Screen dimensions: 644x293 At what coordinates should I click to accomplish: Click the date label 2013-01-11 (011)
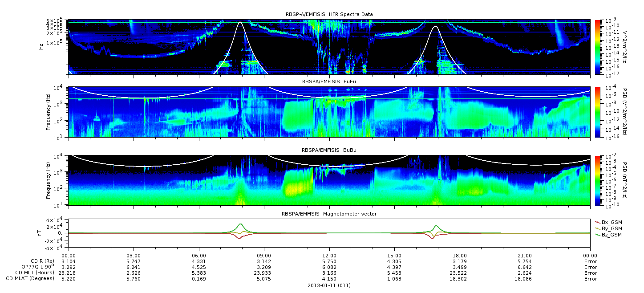(x=329, y=285)
